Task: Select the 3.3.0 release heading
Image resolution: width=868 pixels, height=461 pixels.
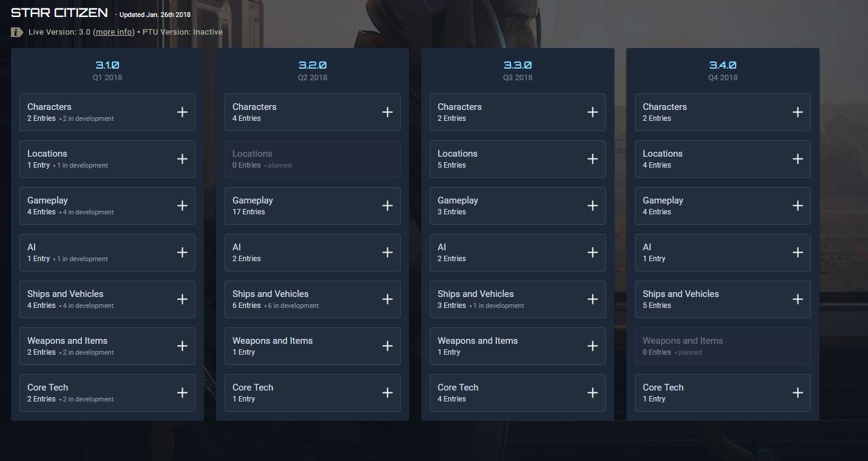Action: click(x=518, y=65)
